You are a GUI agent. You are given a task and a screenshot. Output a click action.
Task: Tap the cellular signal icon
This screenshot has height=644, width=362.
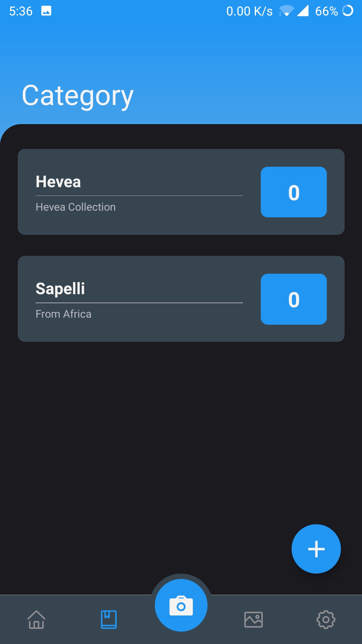click(x=303, y=11)
